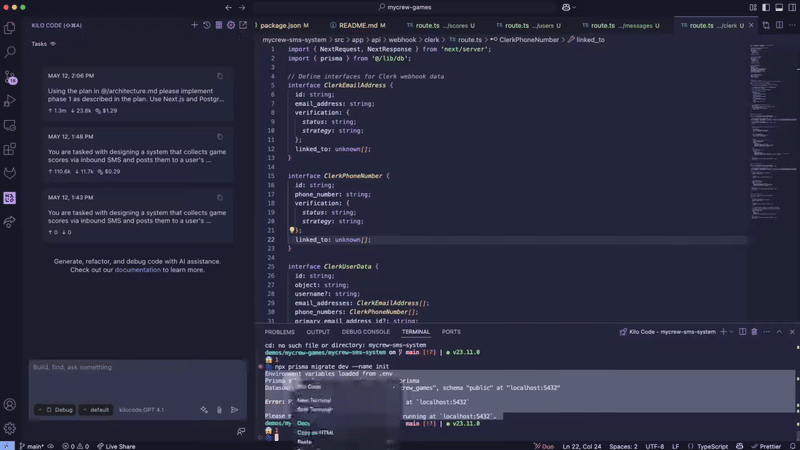Click the enhance prompt sparkle icon
Viewport: 800px width, 450px height.
(204, 410)
